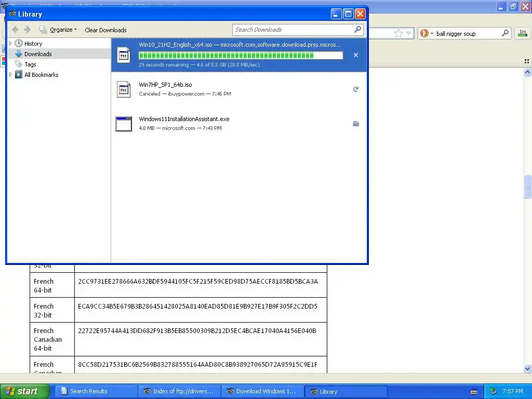This screenshot has height=399, width=532.
Task: Click the page scrollbar up arrow
Action: (x=527, y=72)
